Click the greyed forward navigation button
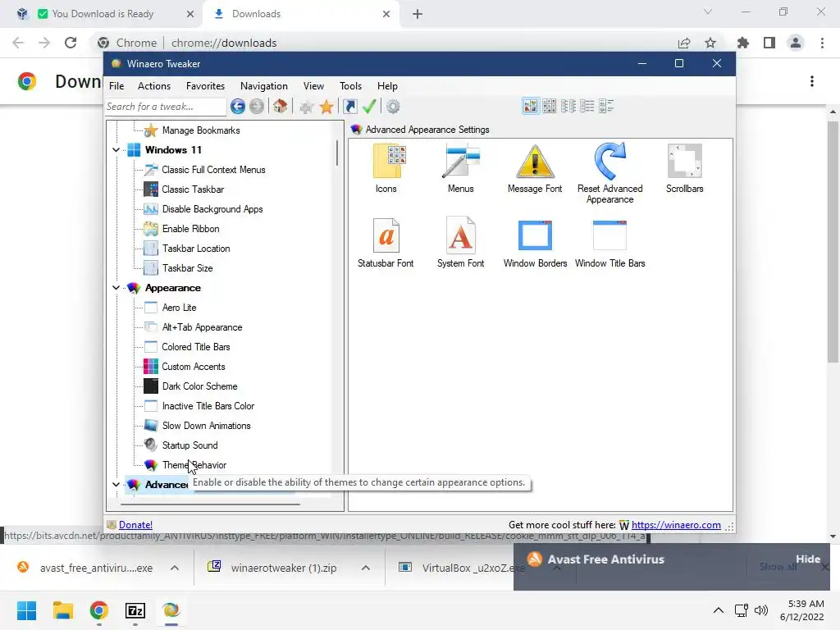This screenshot has width=840, height=630. pyautogui.click(x=257, y=107)
